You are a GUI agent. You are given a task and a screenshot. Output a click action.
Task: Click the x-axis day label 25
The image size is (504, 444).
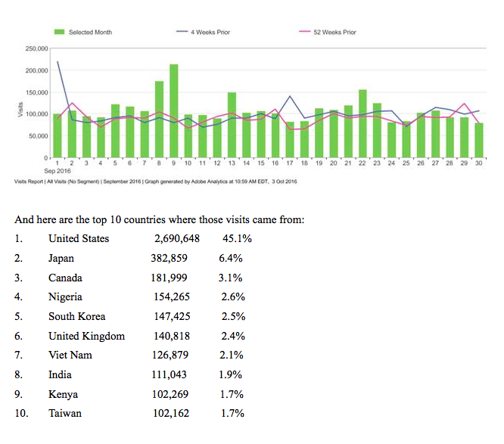(406, 163)
